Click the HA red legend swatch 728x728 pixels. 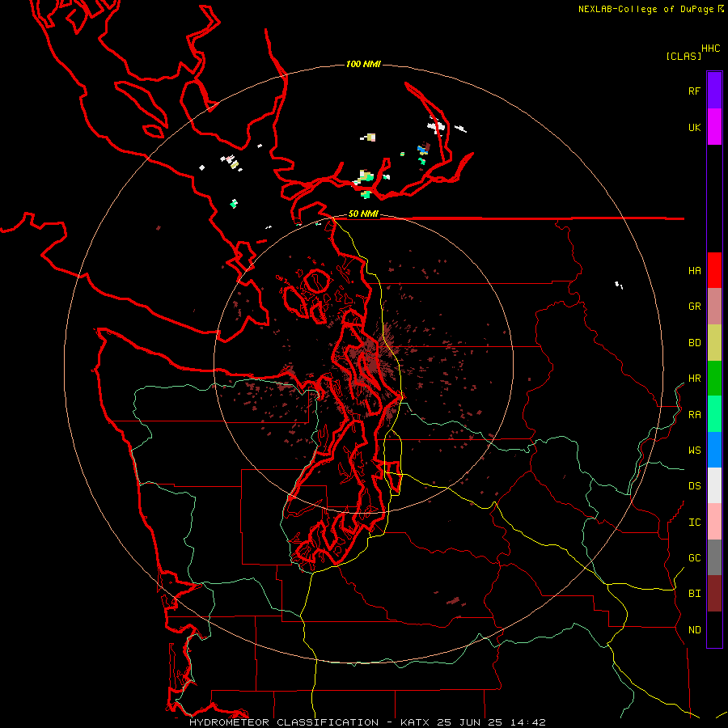tap(714, 270)
